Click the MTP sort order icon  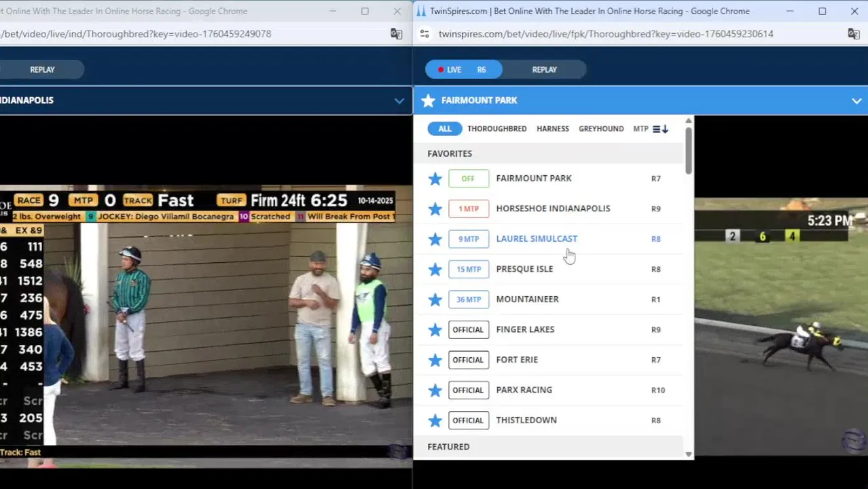tap(661, 129)
